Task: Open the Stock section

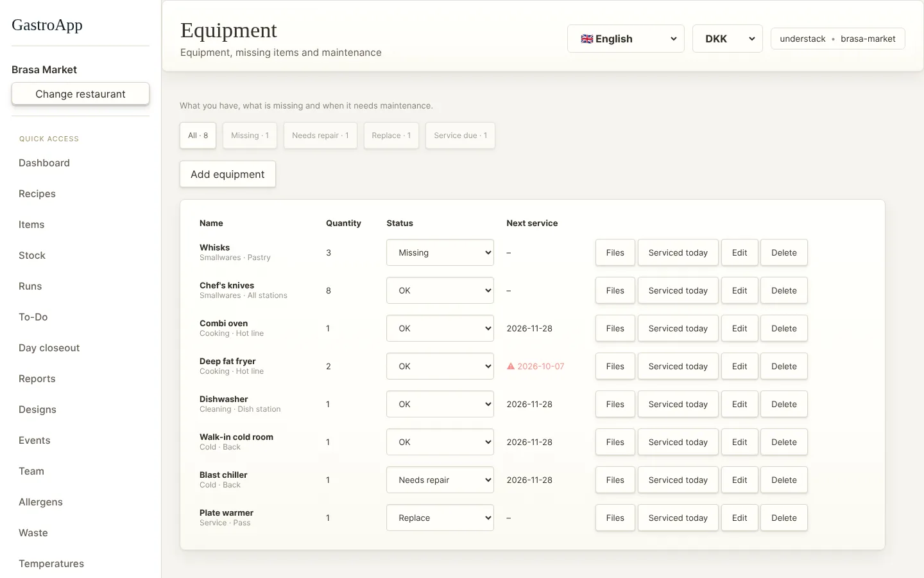Action: point(32,256)
